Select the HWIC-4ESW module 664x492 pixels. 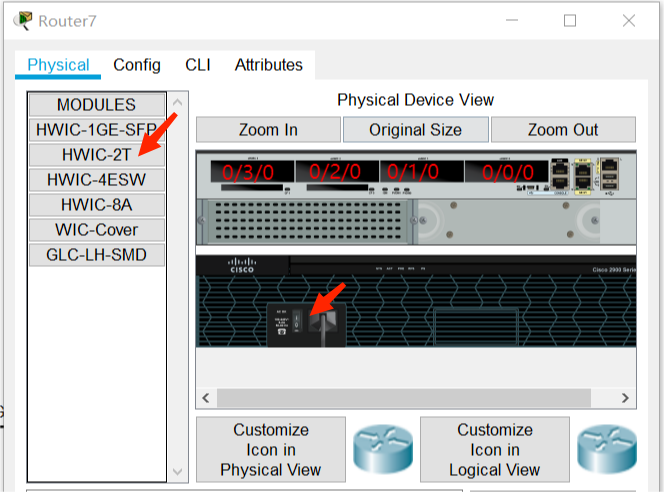coord(97,180)
